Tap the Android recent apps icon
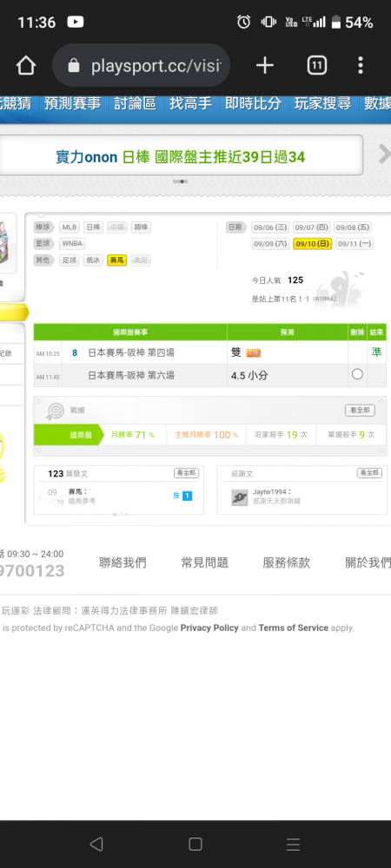The height and width of the screenshot is (868, 391). point(293,844)
